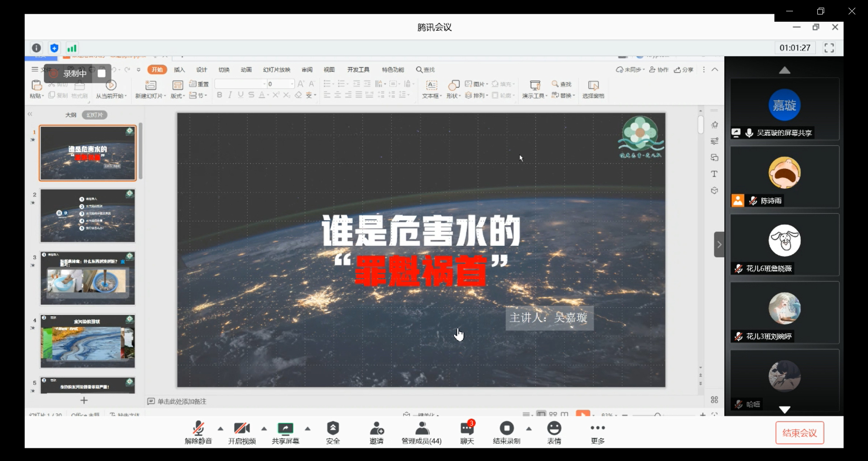Viewport: 868px width, 461px height.
Task: Switch to the 切换 (Transitions) tab
Action: coord(224,70)
